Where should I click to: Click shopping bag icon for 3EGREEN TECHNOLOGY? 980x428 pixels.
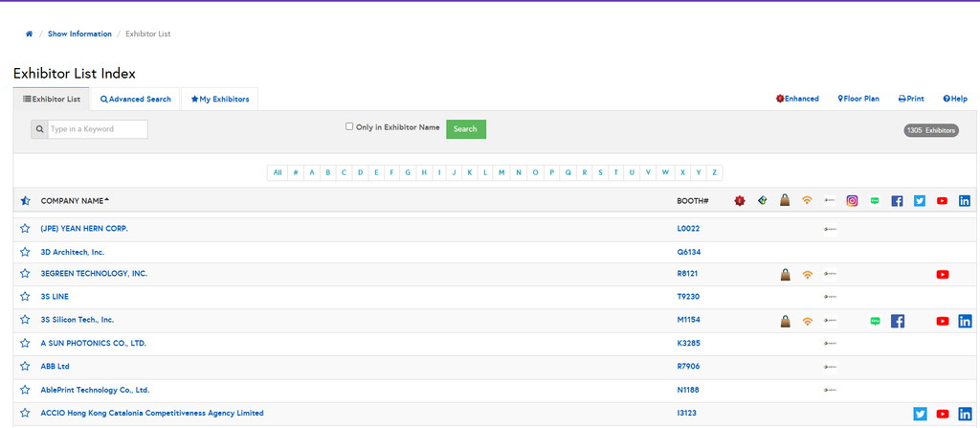785,274
